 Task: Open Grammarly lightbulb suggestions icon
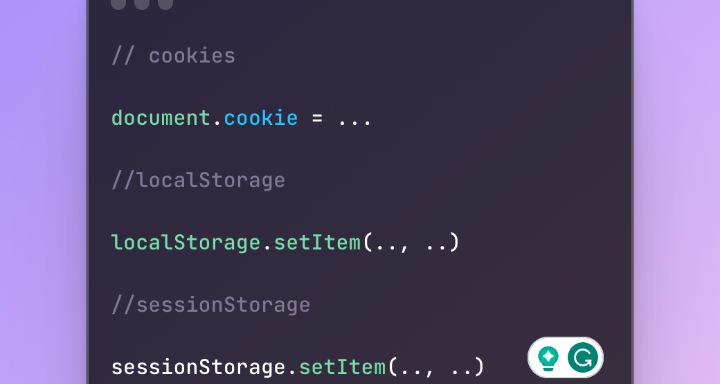click(x=548, y=358)
